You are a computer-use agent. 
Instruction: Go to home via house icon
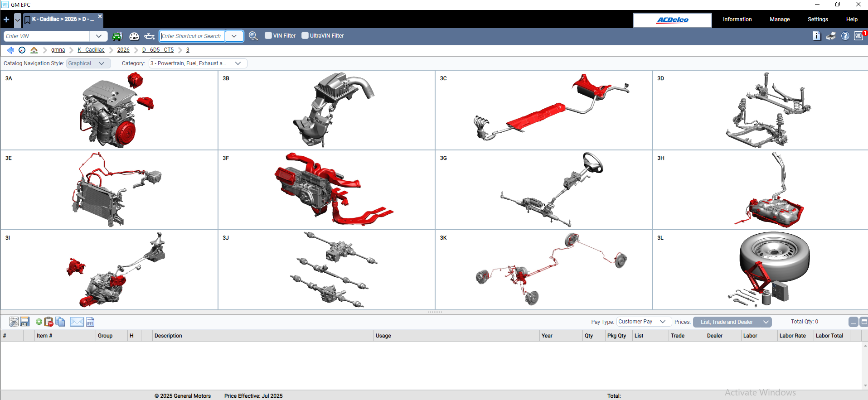pyautogui.click(x=34, y=50)
